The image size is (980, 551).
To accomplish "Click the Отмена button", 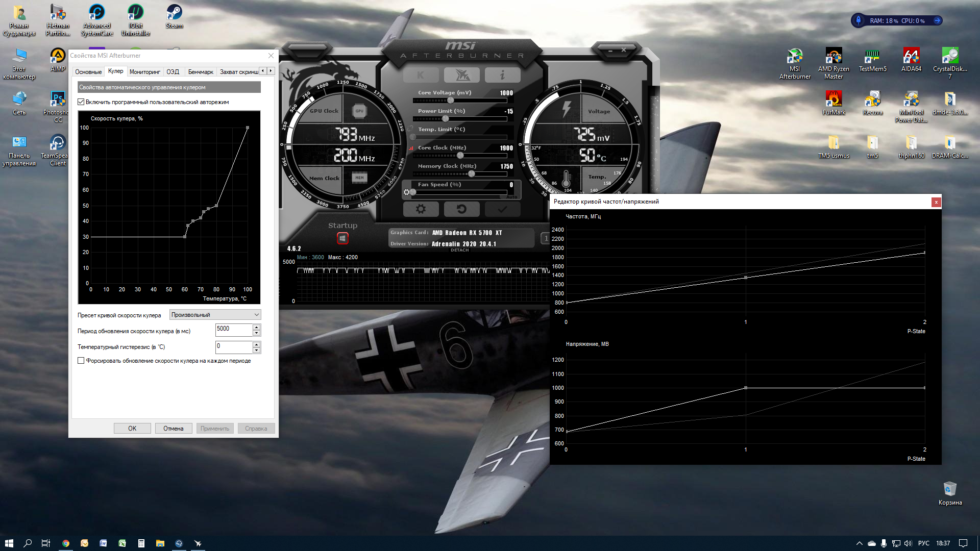I will pyautogui.click(x=173, y=429).
